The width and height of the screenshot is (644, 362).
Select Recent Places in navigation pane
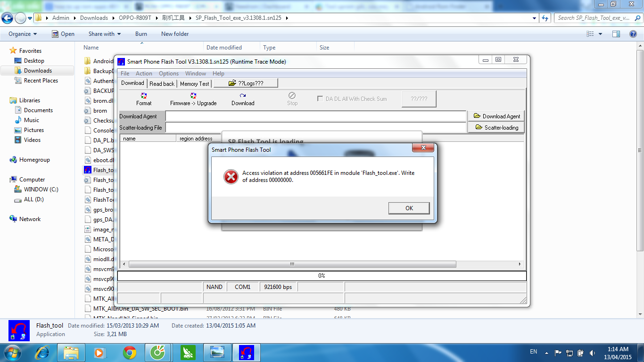tap(41, 81)
